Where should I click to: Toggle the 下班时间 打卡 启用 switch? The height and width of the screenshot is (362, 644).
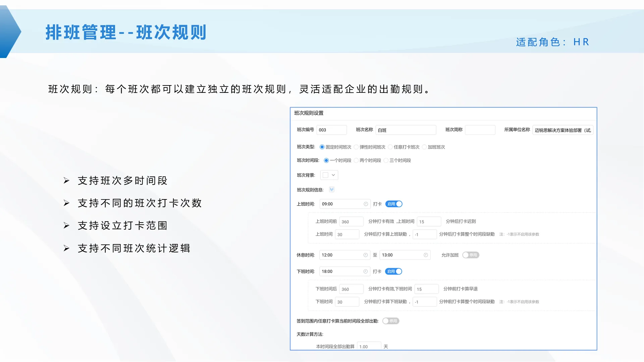pyautogui.click(x=393, y=271)
